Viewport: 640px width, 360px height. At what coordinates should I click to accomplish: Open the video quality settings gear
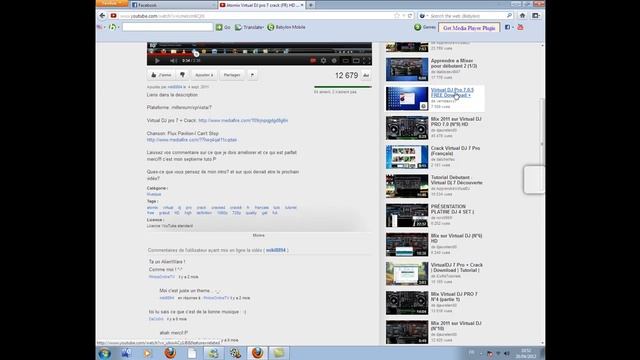[323, 60]
